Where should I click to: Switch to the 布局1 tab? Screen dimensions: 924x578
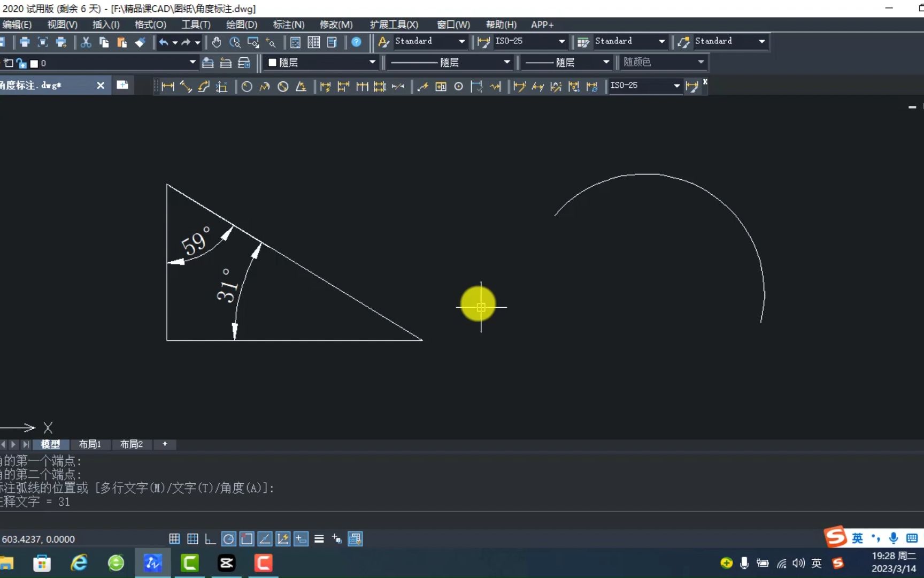click(x=90, y=444)
